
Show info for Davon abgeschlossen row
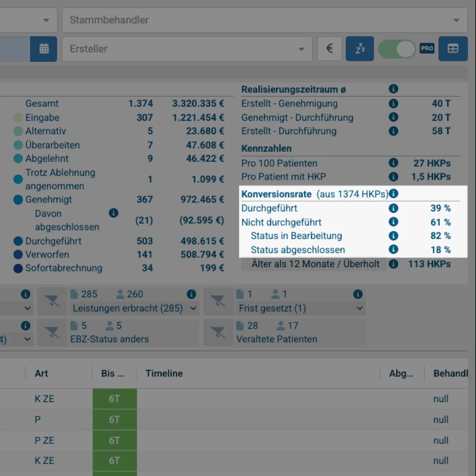pos(114,213)
